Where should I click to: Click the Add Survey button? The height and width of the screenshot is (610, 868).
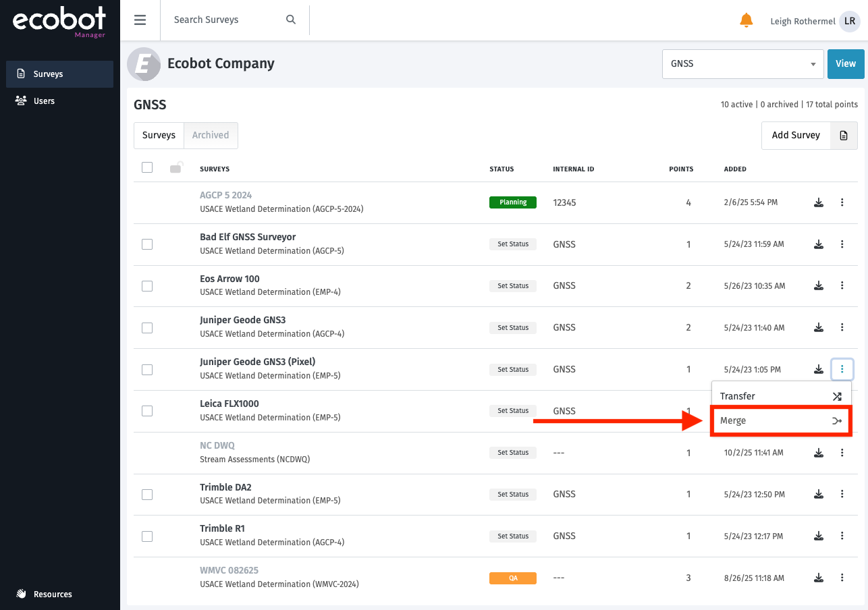[796, 135]
